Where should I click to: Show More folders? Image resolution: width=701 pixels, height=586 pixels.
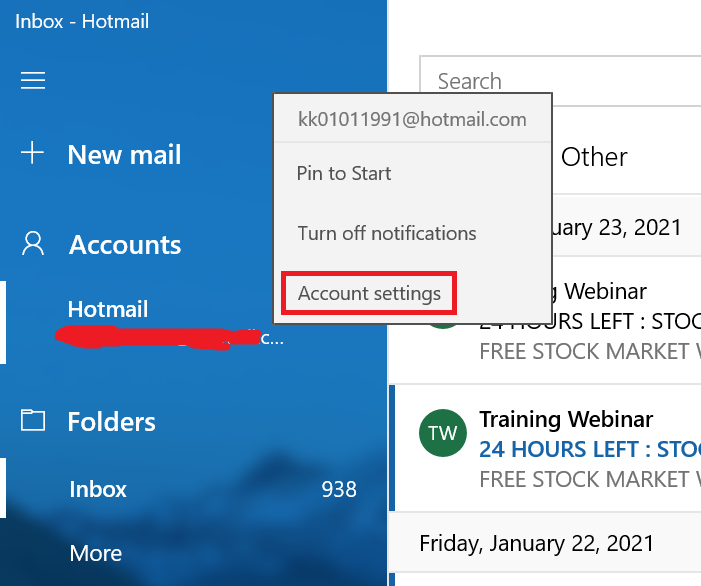(96, 553)
